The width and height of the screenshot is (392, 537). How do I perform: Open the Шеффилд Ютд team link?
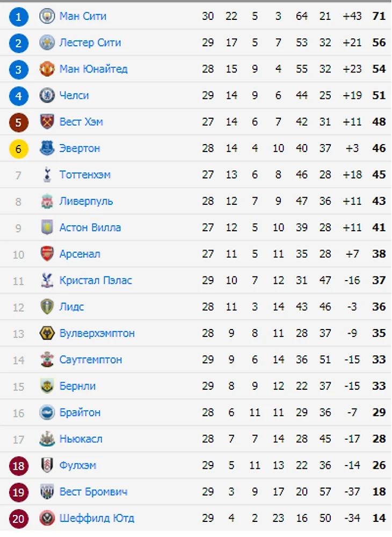(x=97, y=518)
